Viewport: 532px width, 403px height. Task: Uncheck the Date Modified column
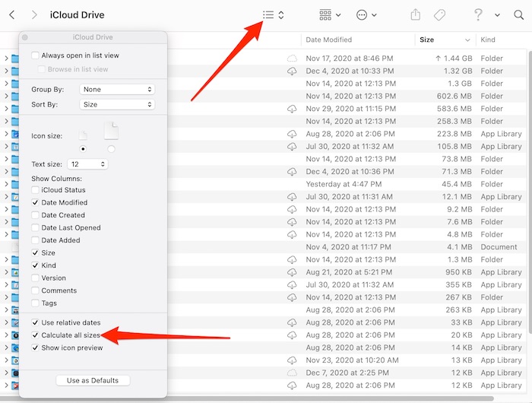(35, 202)
